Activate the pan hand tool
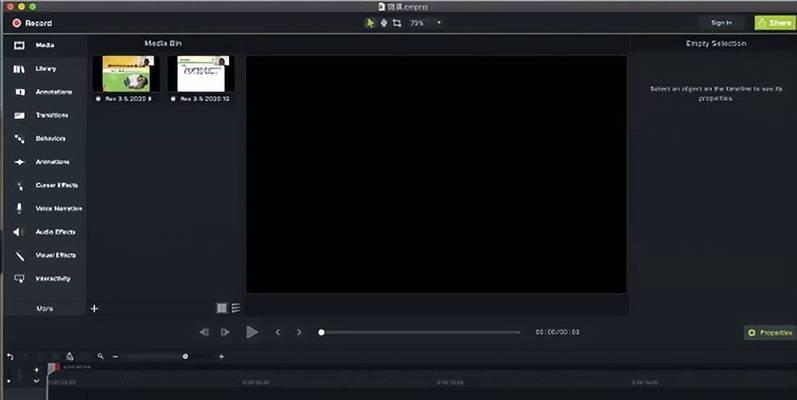The height and width of the screenshot is (400, 797). coord(384,23)
